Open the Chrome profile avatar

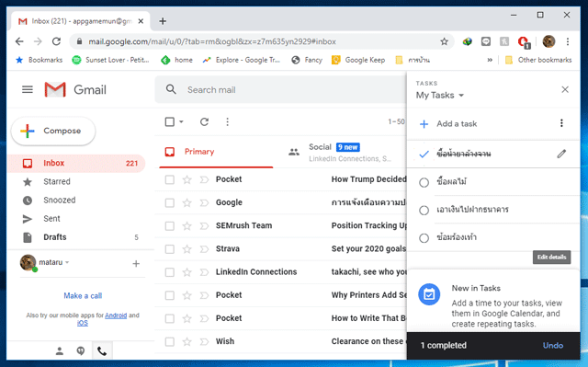pos(548,41)
